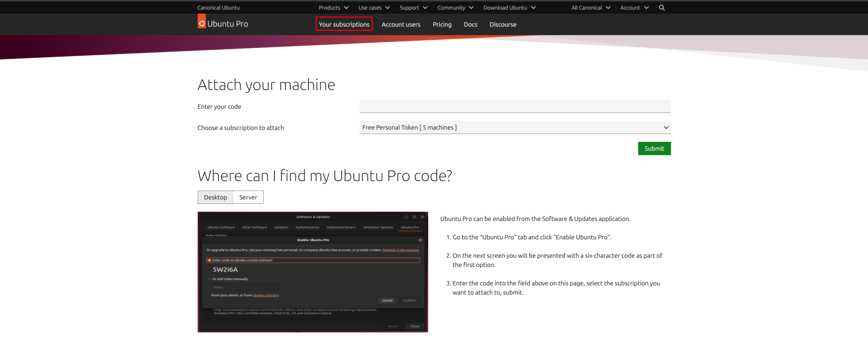This screenshot has width=868, height=359.
Task: Click the 'Enter your code' label
Action: 219,107
